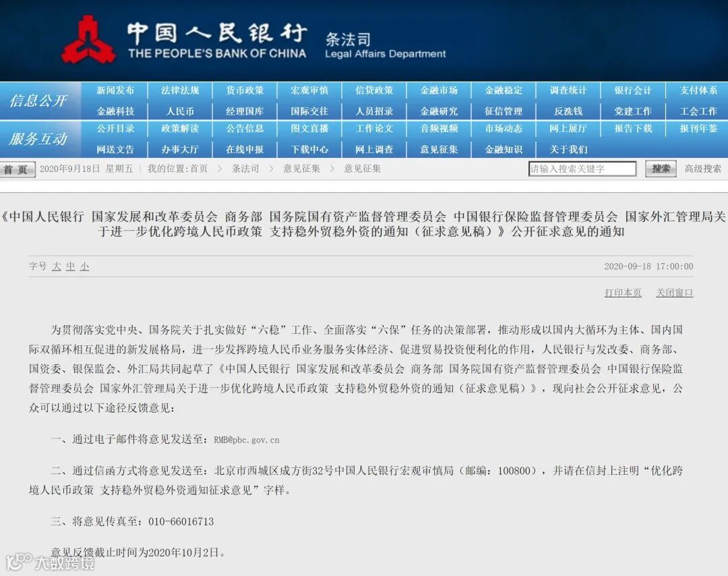Go to the 人民币 section

[x=180, y=111]
